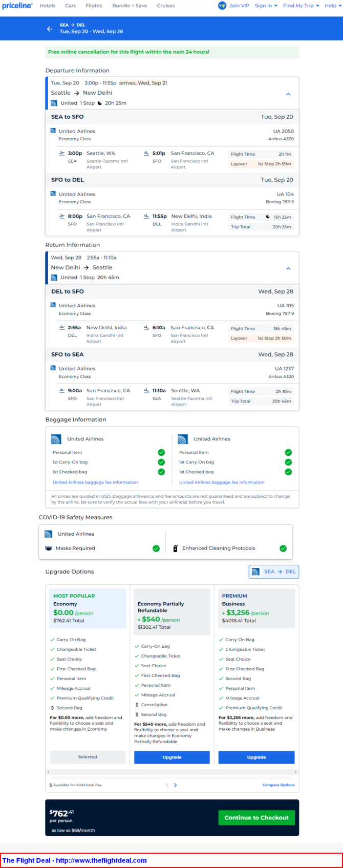Viewport: 343px width, 868px height.
Task: Click the landing icon beside 6:10a San Francisco
Action: click(x=146, y=327)
